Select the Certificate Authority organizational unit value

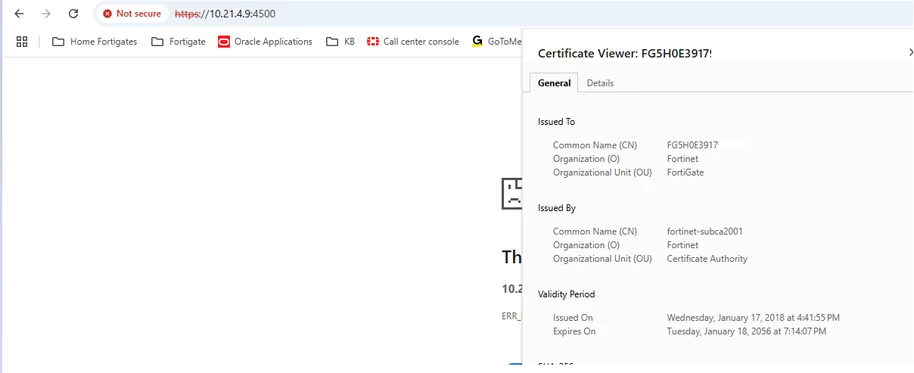(x=707, y=259)
